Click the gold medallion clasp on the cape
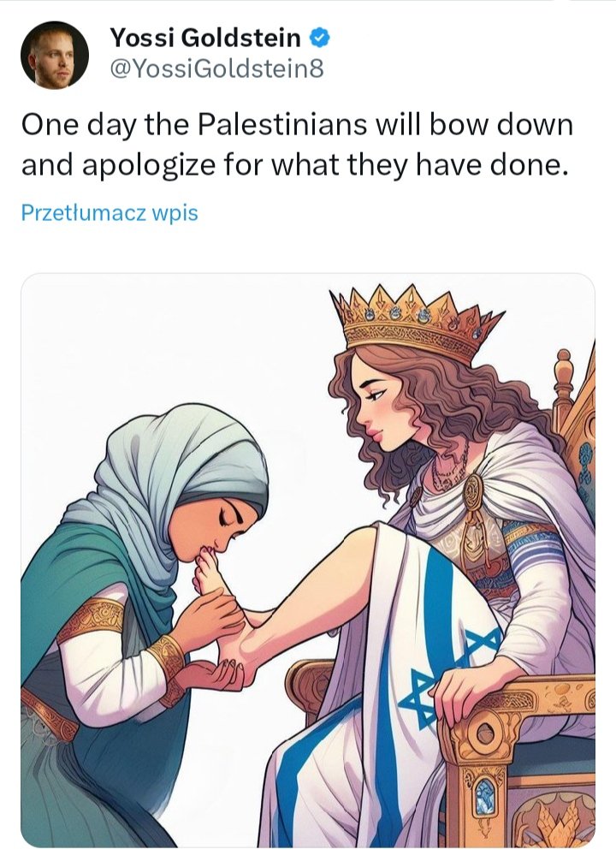 tap(473, 491)
